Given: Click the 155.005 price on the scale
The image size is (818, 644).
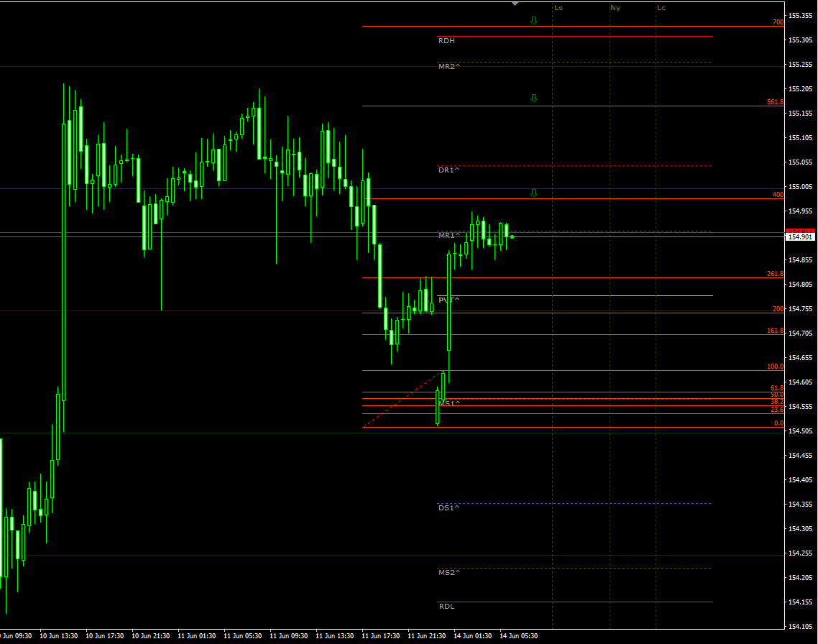Looking at the screenshot, I should tap(800, 187).
